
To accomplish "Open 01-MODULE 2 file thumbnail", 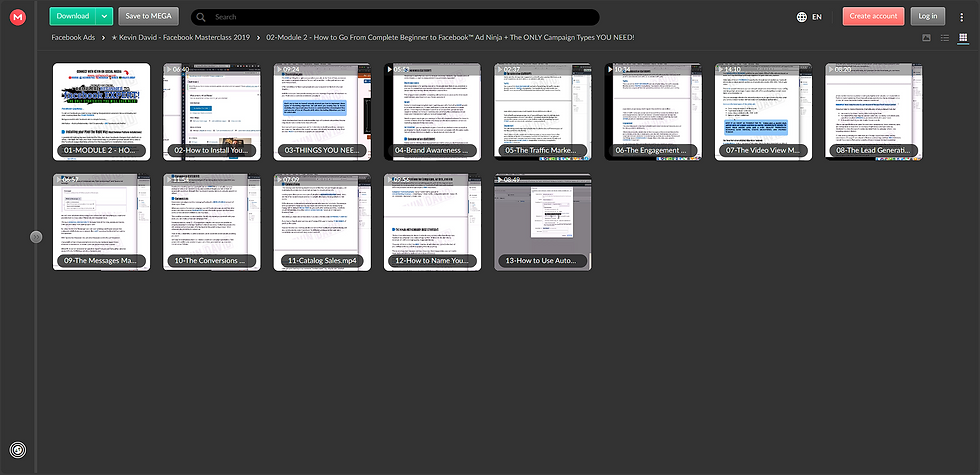I will (101, 112).
